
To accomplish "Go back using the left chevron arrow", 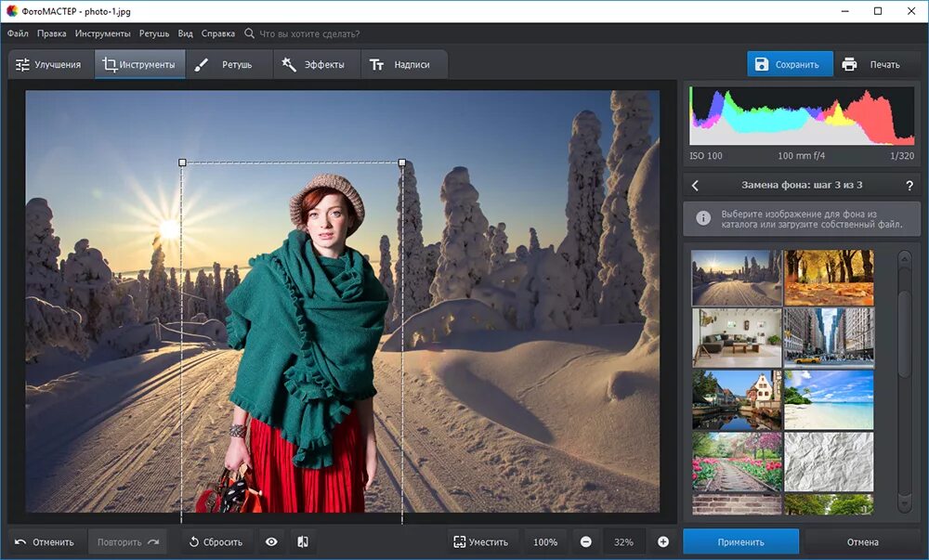I will [x=695, y=186].
